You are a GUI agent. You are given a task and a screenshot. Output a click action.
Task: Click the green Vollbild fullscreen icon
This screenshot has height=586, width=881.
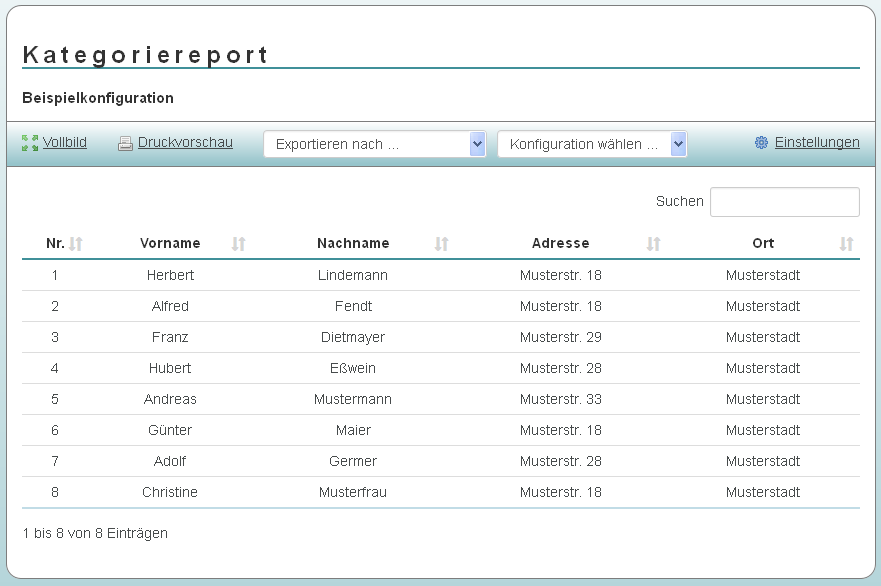click(x=30, y=143)
